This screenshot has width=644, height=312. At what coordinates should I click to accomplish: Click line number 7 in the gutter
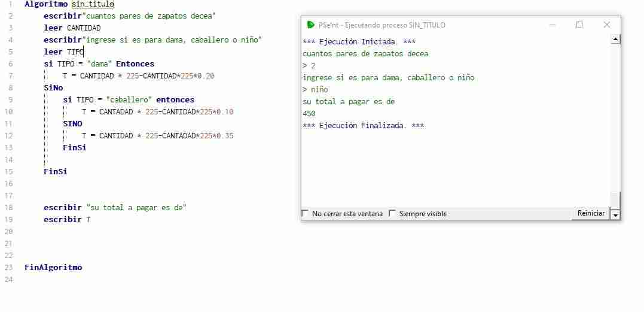(x=10, y=75)
